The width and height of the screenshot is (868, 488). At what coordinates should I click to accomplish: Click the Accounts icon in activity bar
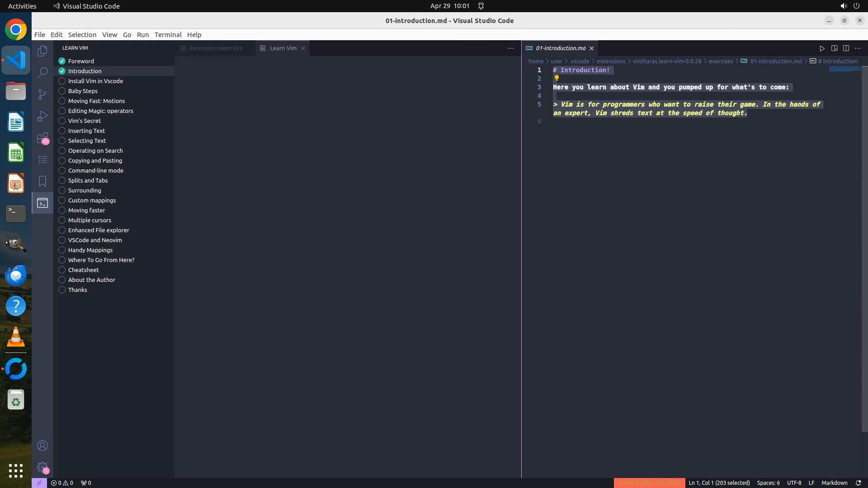[x=42, y=446]
